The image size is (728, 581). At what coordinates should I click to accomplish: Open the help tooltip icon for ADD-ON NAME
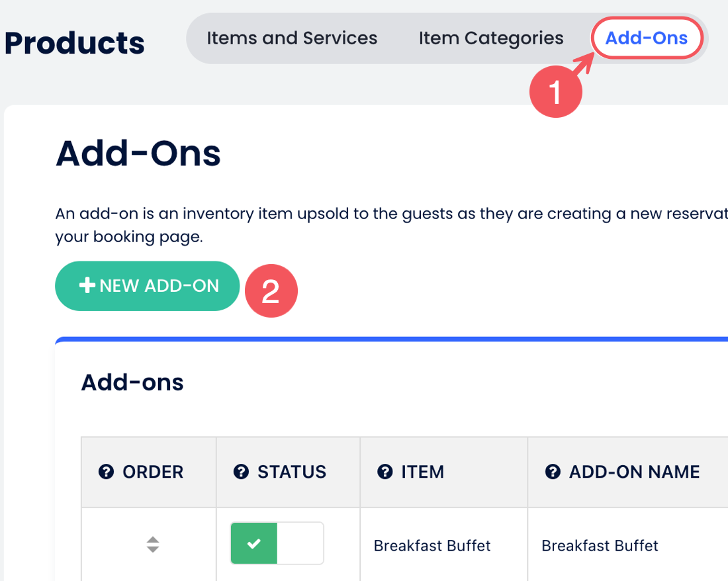coord(553,472)
